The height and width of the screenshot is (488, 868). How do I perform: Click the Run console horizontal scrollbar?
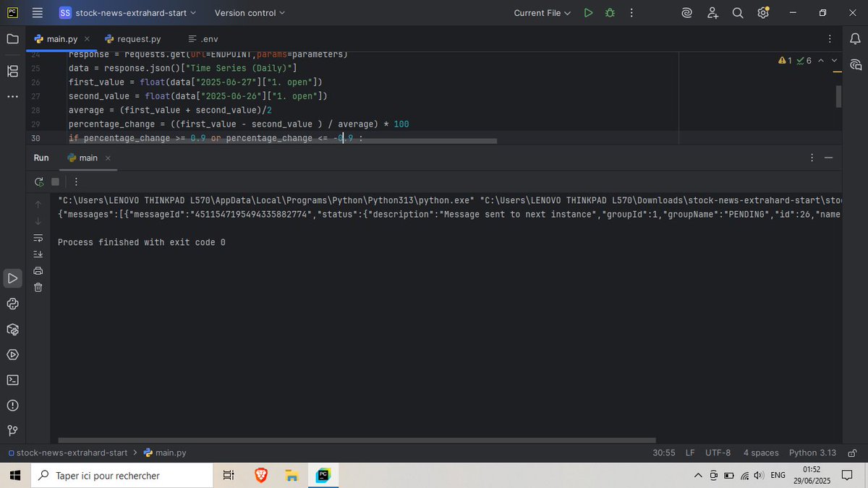pyautogui.click(x=357, y=440)
